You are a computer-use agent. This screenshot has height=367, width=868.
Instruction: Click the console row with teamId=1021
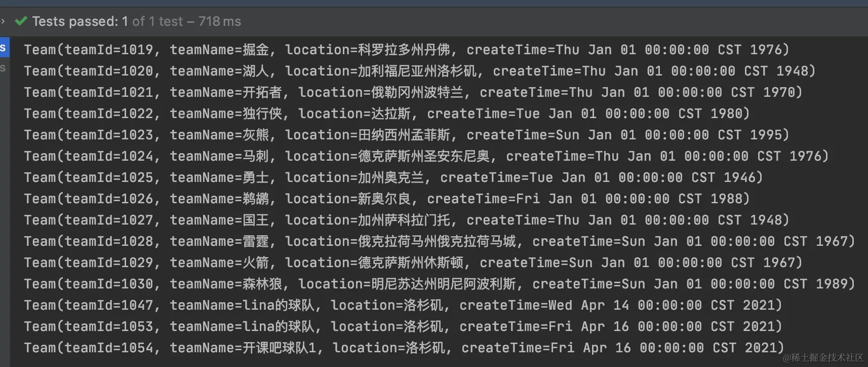[x=413, y=92]
